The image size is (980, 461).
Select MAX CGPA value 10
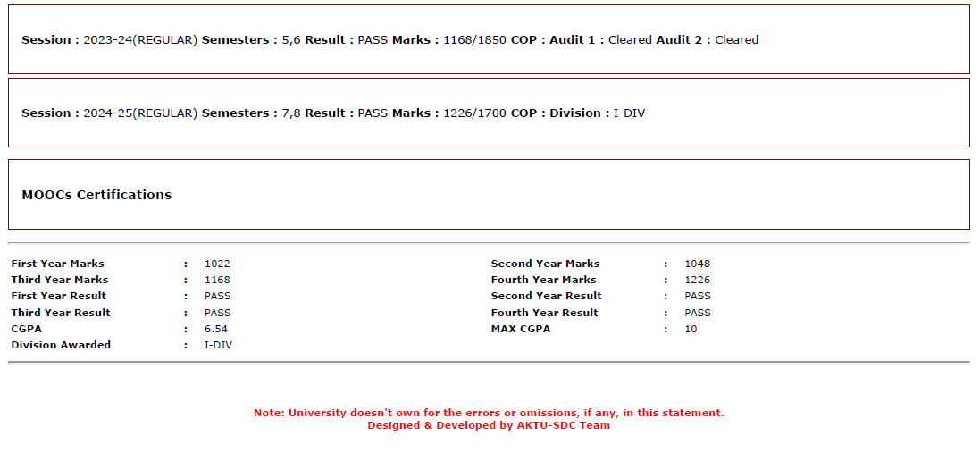[691, 329]
